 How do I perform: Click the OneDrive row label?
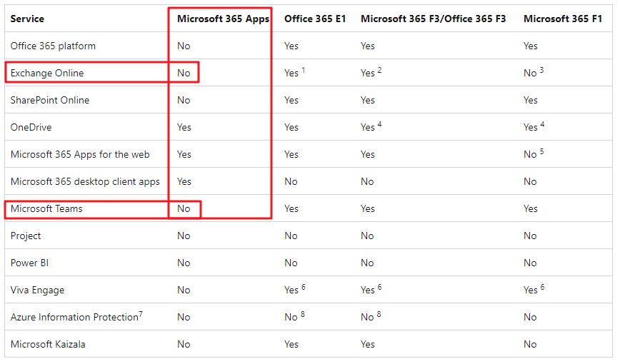click(31, 127)
